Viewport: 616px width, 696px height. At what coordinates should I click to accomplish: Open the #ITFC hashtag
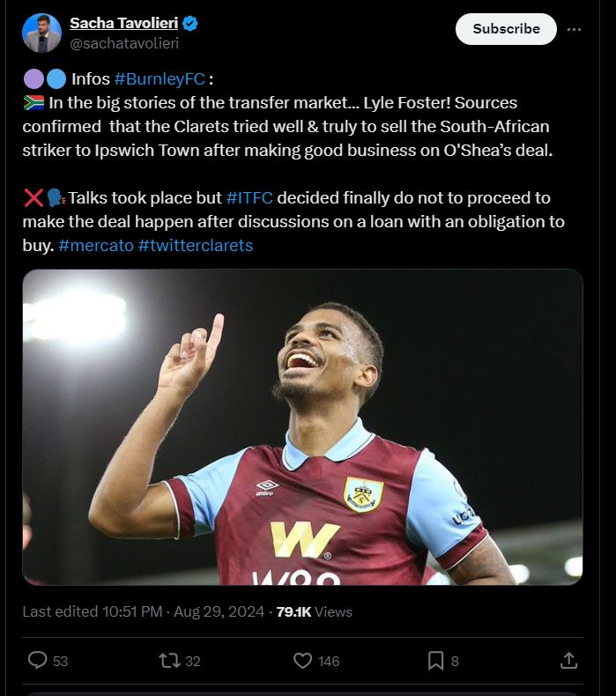click(x=249, y=199)
